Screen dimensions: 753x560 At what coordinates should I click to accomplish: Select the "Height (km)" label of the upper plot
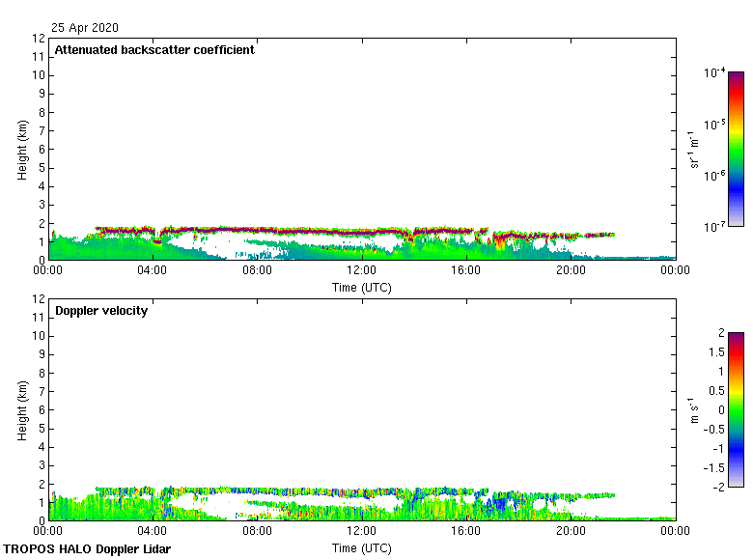click(22, 149)
